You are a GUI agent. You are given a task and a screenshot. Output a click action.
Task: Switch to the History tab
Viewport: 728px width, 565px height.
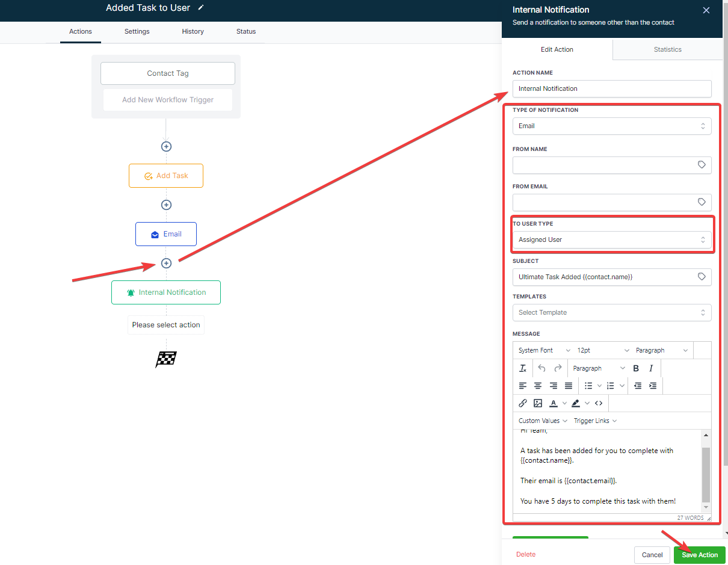tap(193, 31)
